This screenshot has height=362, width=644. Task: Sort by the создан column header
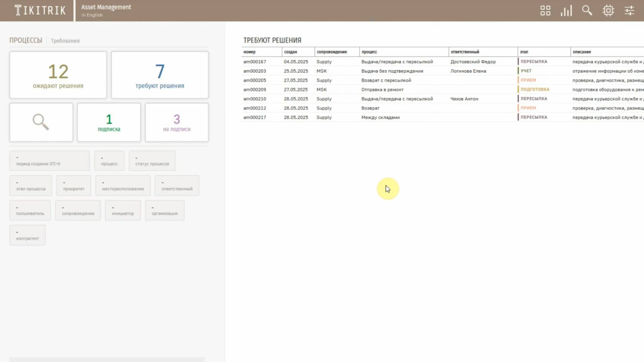click(290, 52)
